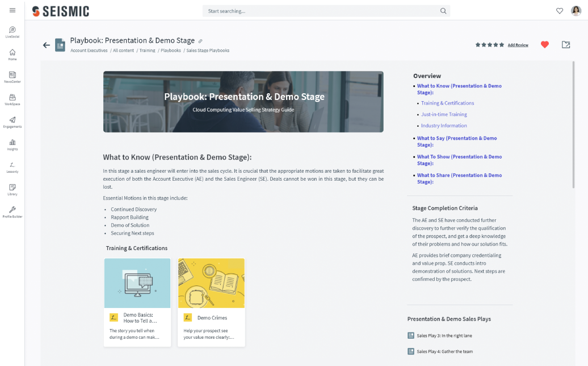Click Presentation & Demo Sales Plays heading

(449, 319)
